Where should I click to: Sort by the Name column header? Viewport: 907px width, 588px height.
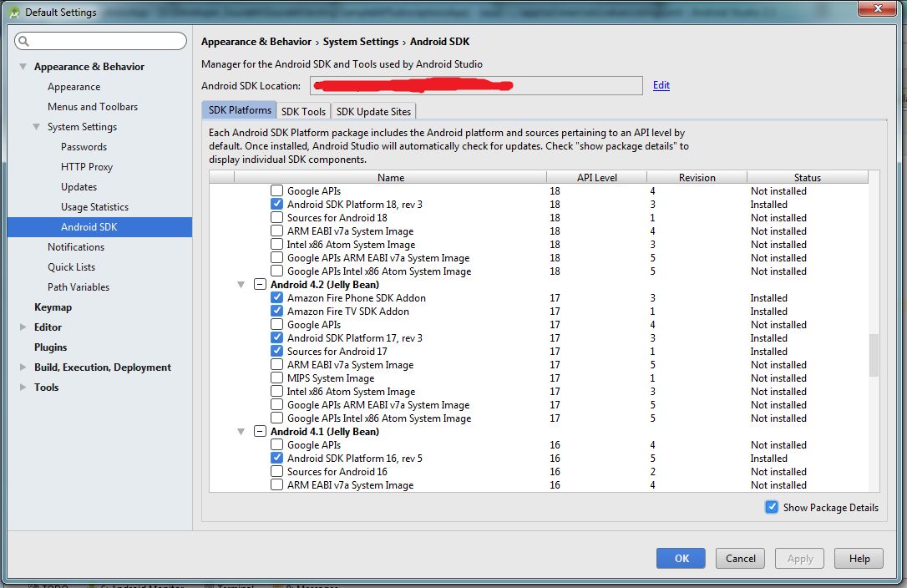pos(391,177)
